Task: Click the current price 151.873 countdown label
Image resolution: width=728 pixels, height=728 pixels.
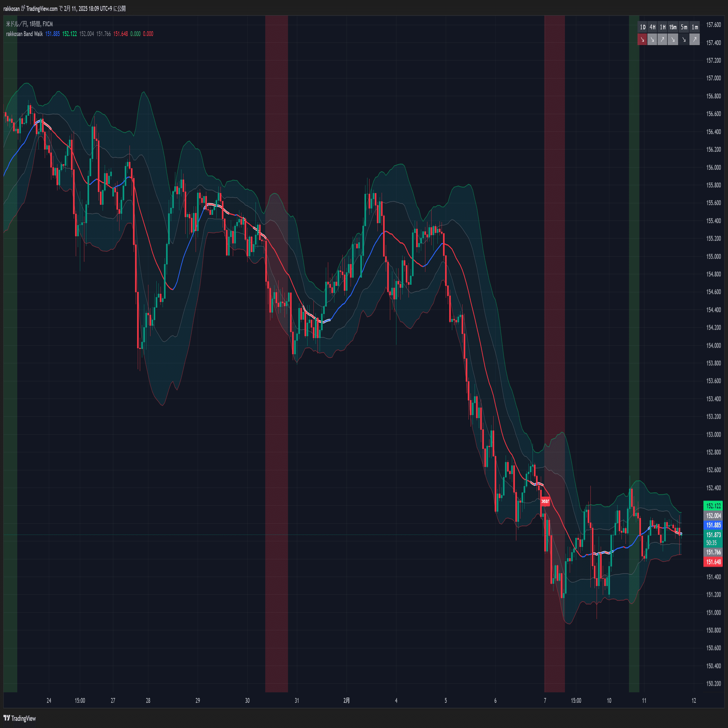Action: [713, 538]
